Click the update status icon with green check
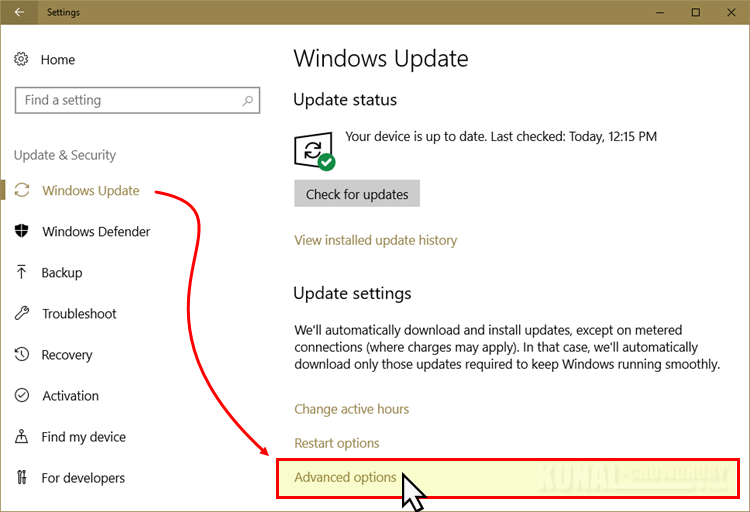This screenshot has height=512, width=750. coord(314,151)
